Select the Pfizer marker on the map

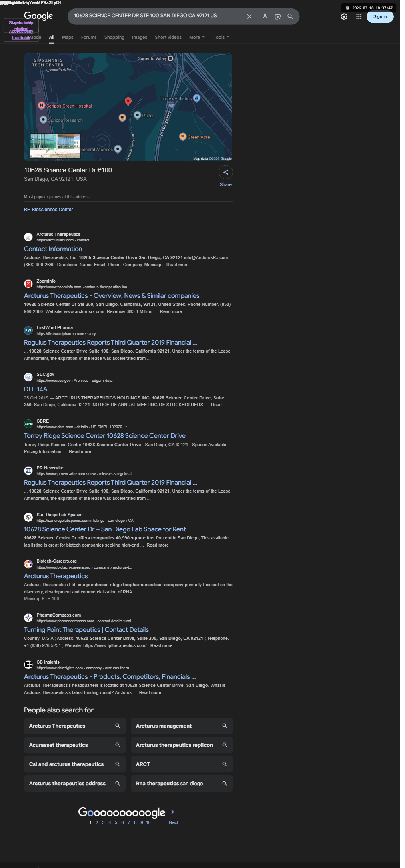coord(137,115)
